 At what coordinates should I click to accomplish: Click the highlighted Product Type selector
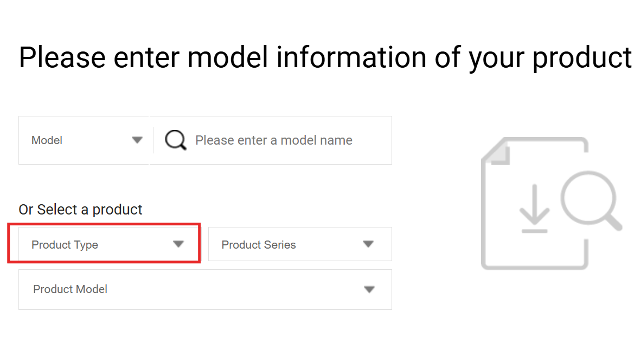(104, 244)
